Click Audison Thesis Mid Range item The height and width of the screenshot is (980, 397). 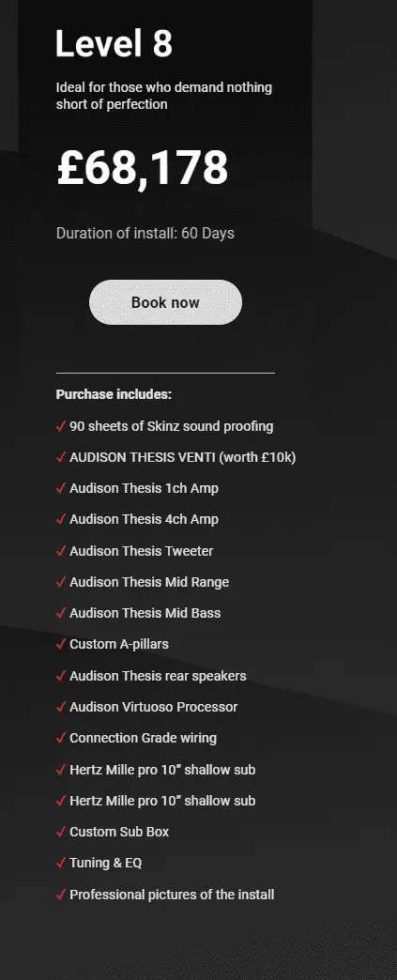(x=143, y=582)
